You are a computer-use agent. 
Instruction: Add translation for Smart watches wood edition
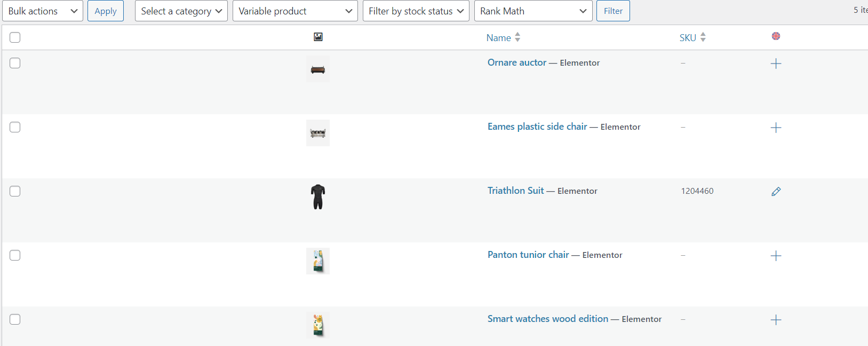click(x=776, y=320)
